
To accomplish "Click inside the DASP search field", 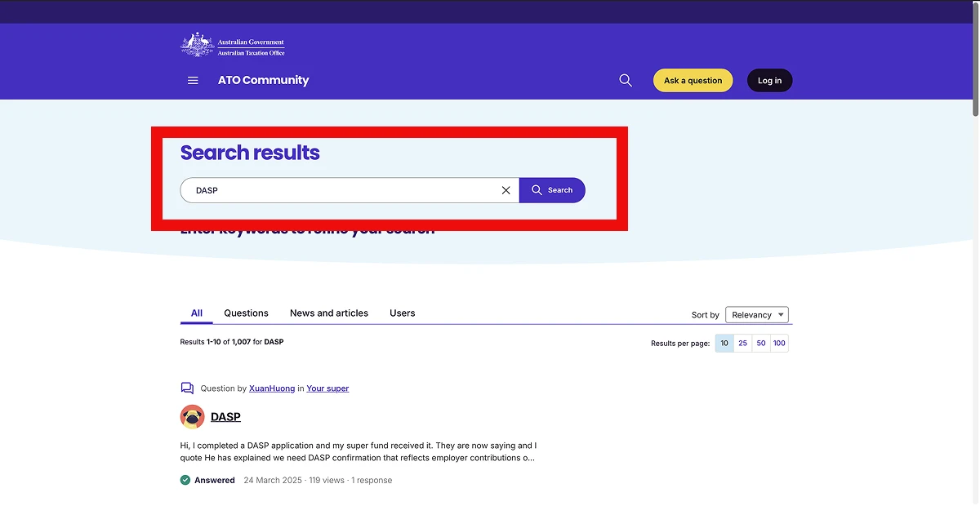I will click(x=343, y=190).
